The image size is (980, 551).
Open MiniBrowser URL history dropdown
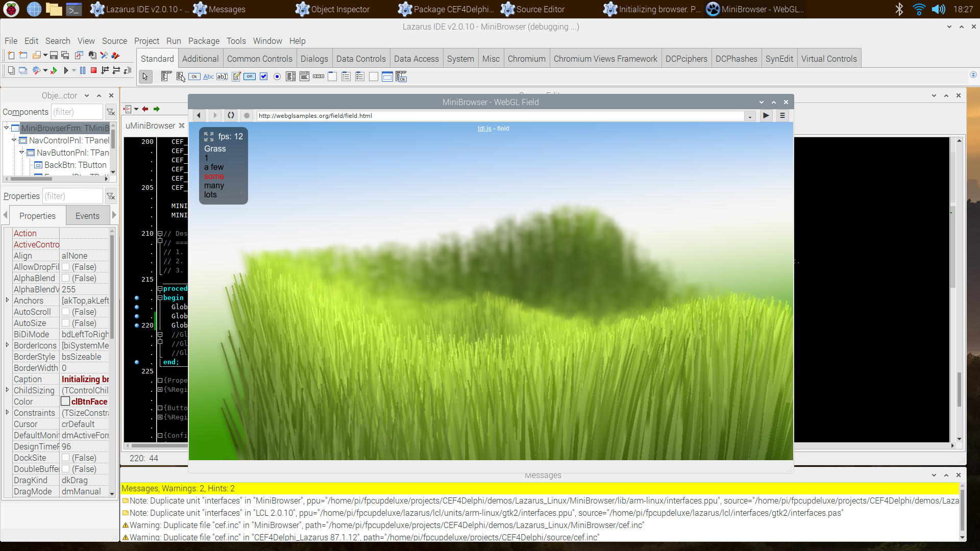point(750,116)
